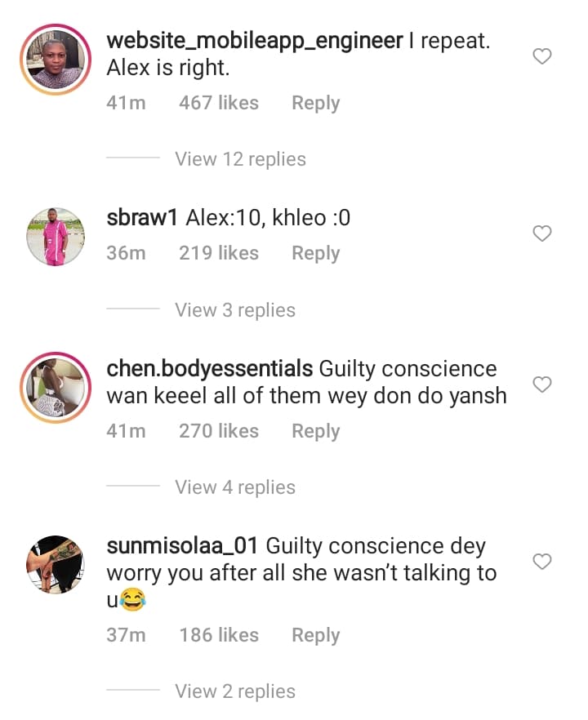Reply to website_mobileapp_engineer's comment

coord(315,104)
